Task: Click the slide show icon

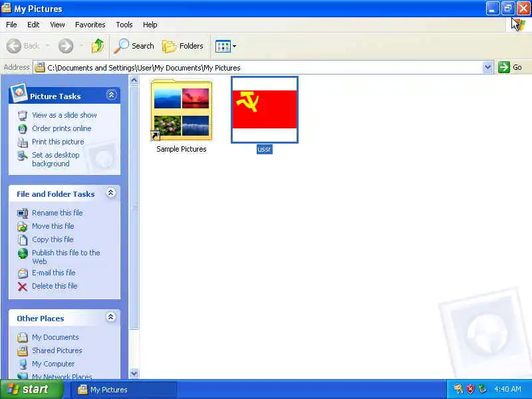Action: pos(23,115)
